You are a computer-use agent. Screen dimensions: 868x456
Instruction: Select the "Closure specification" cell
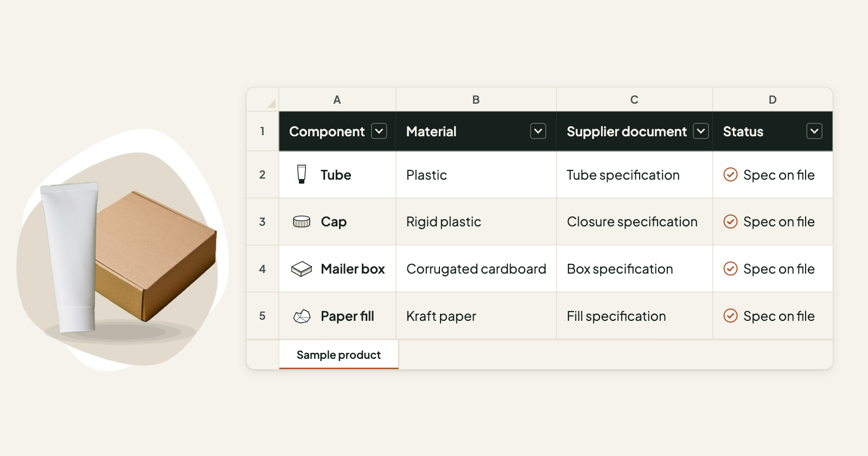(x=635, y=221)
